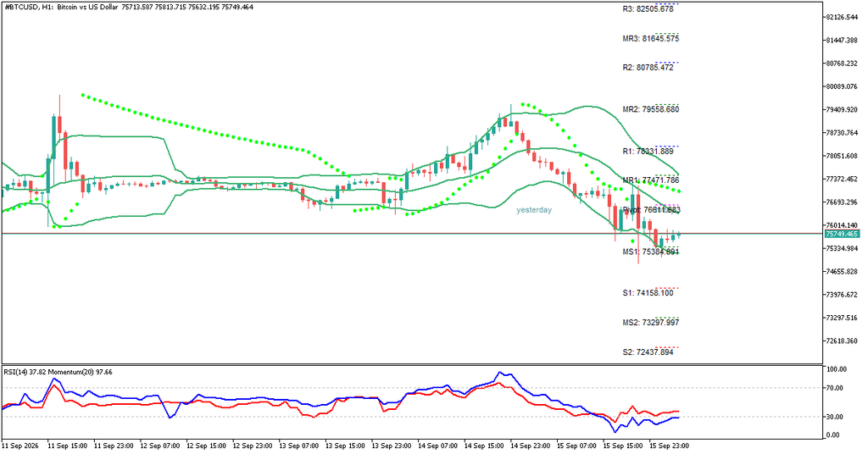Click price axis value 79409.920
Viewport: 868px width, 454px height.
pos(842,109)
